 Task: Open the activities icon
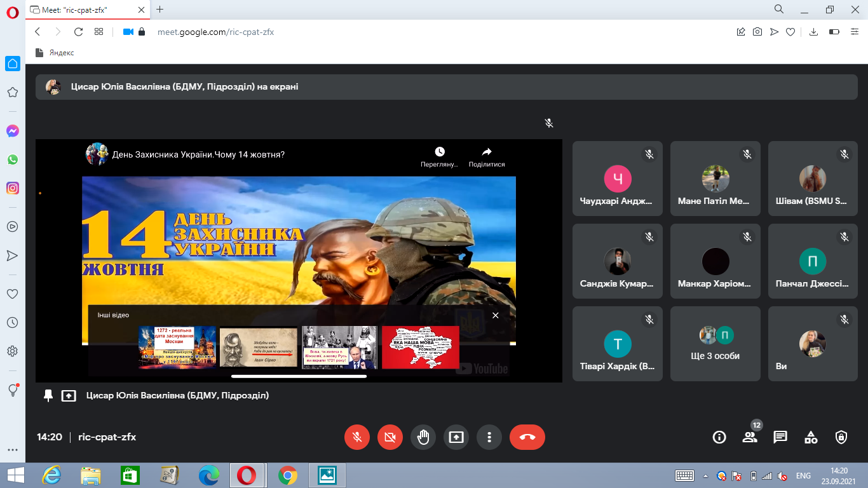(811, 437)
